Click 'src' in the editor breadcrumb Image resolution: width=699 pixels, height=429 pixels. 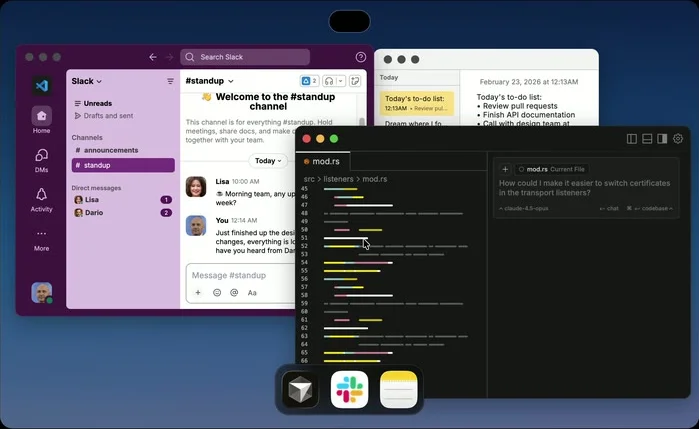click(x=309, y=179)
